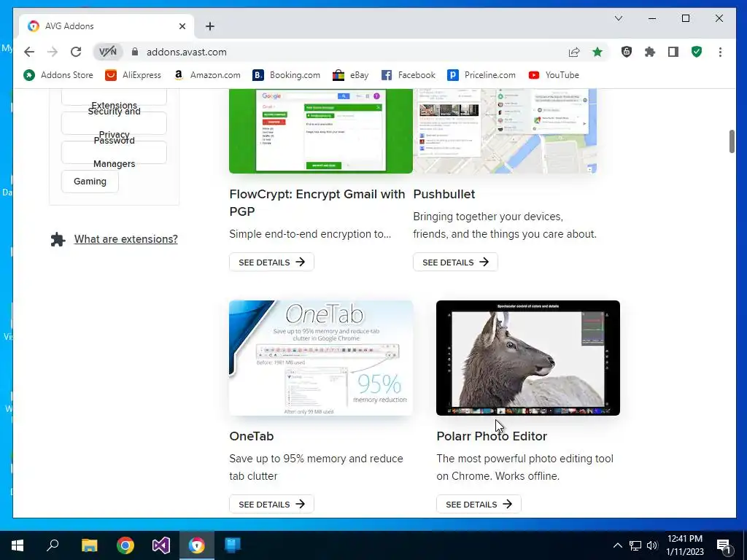Screen dimensions: 747x560
Task: Click the share page icon
Action: tap(574, 52)
